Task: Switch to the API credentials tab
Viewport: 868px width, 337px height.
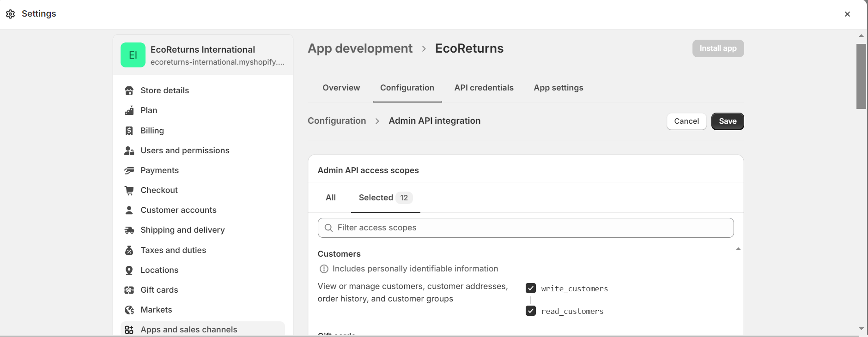Action: [x=484, y=88]
